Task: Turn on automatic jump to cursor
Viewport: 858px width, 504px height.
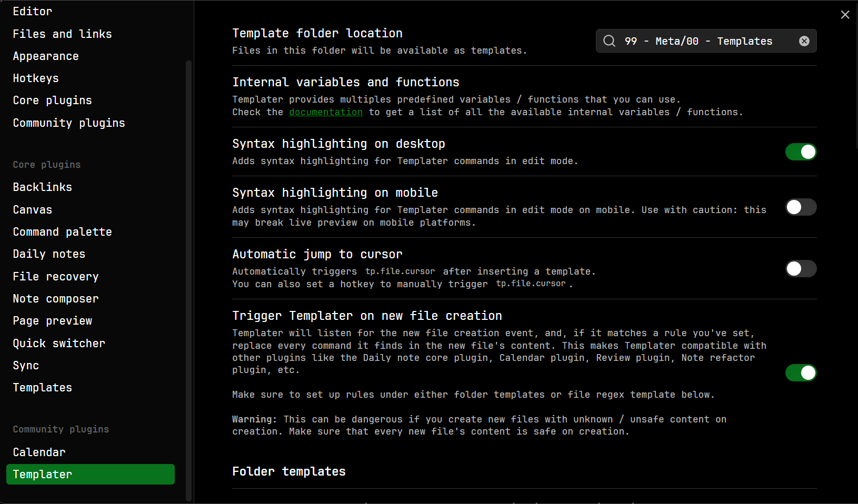Action: [800, 269]
